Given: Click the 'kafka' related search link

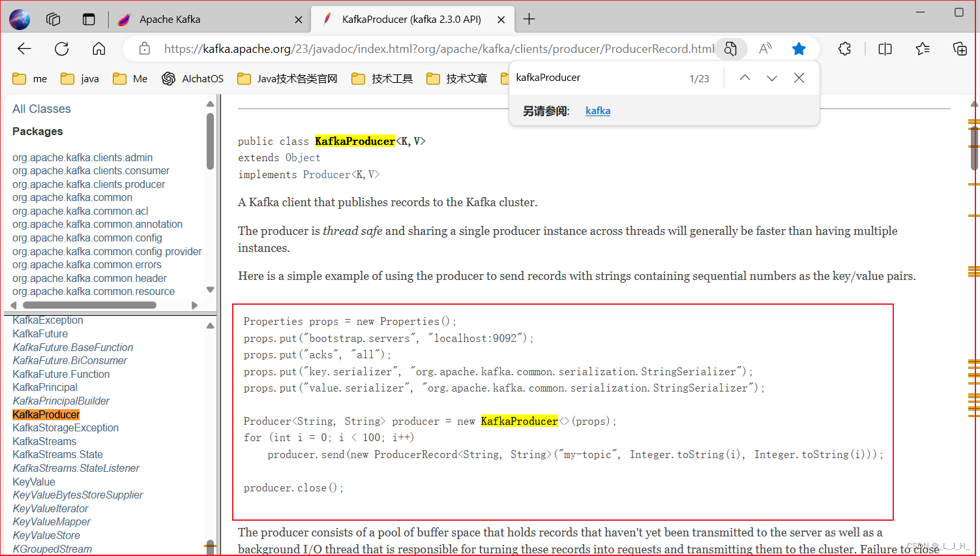Looking at the screenshot, I should click(x=598, y=111).
